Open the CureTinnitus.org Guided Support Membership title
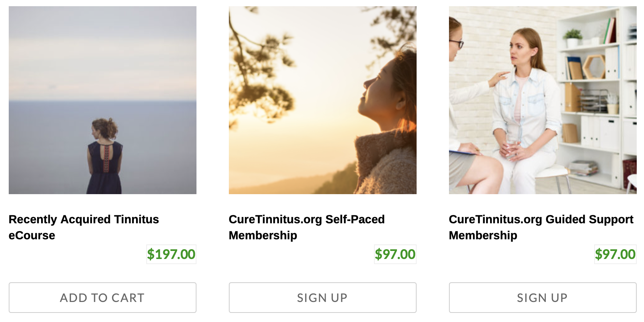Image resolution: width=644 pixels, height=322 pixels. 541,220
